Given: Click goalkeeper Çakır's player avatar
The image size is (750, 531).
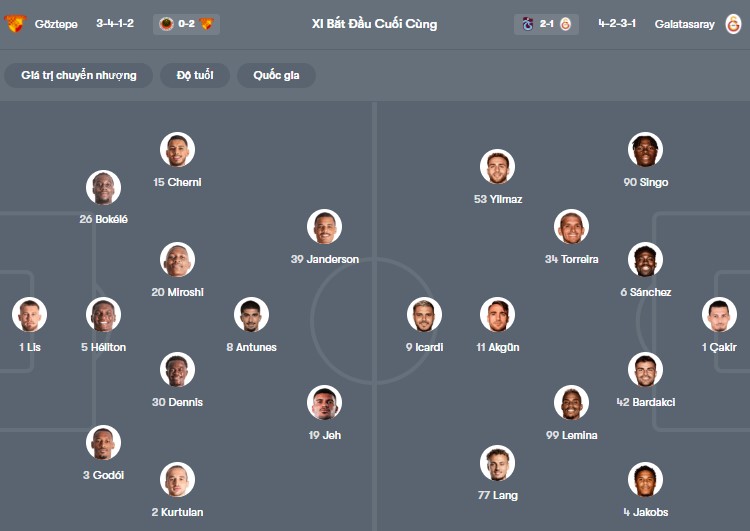Looking at the screenshot, I should (x=719, y=315).
